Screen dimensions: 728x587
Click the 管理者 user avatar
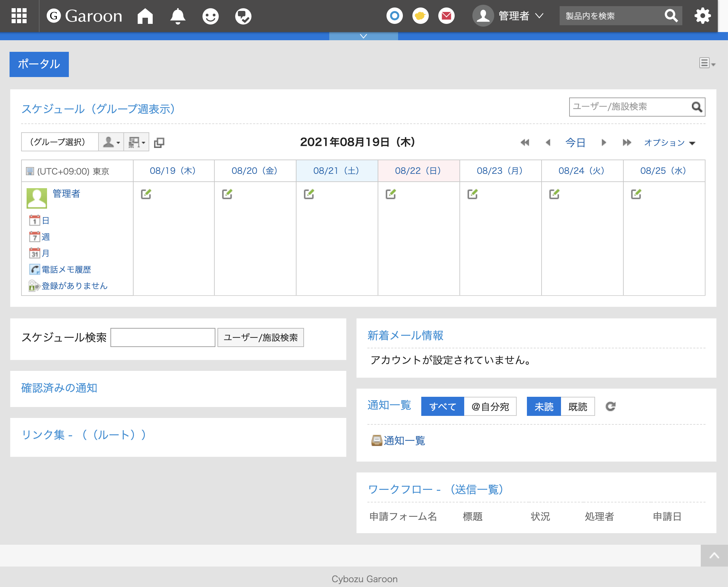37,198
